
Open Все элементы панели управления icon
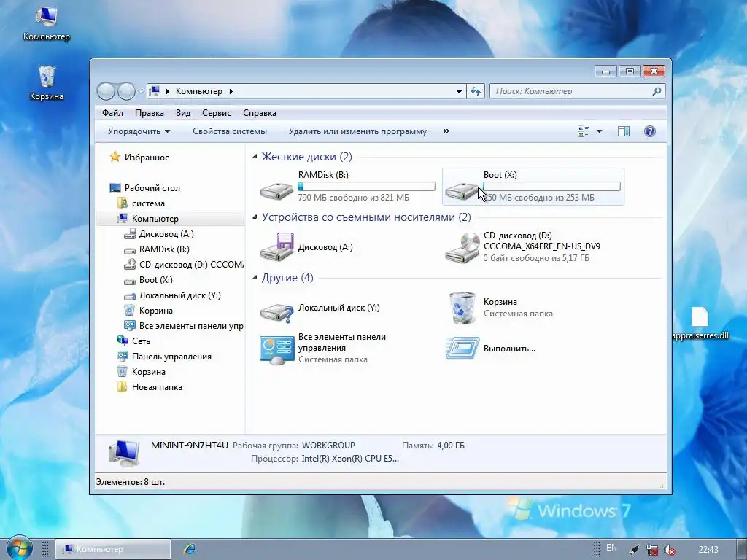276,350
